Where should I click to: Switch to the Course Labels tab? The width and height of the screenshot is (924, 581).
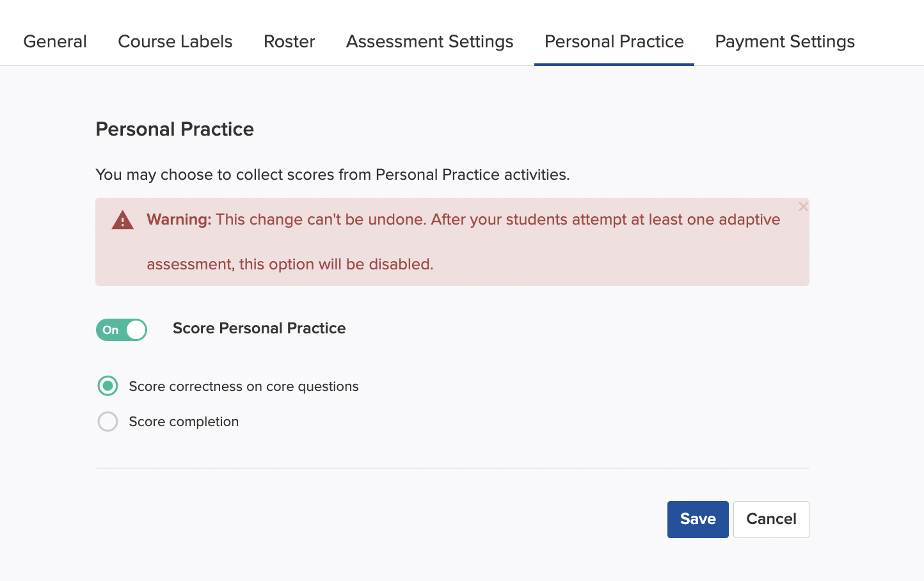click(175, 42)
